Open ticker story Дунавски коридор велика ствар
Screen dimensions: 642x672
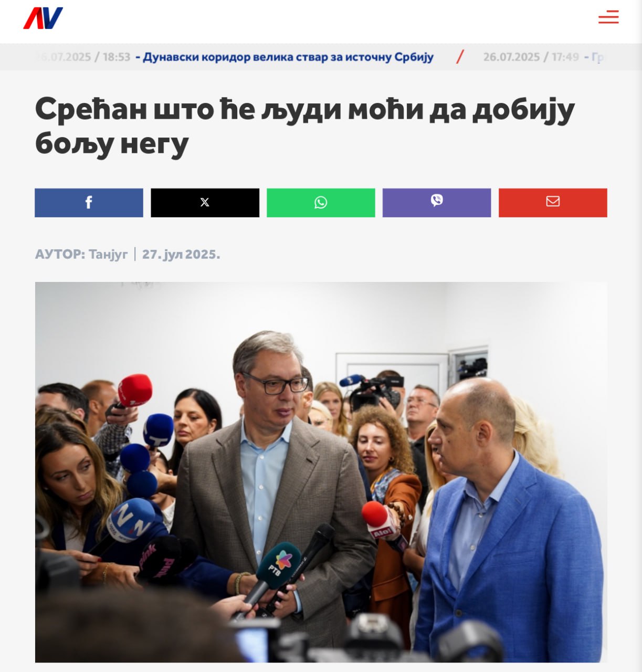[285, 57]
